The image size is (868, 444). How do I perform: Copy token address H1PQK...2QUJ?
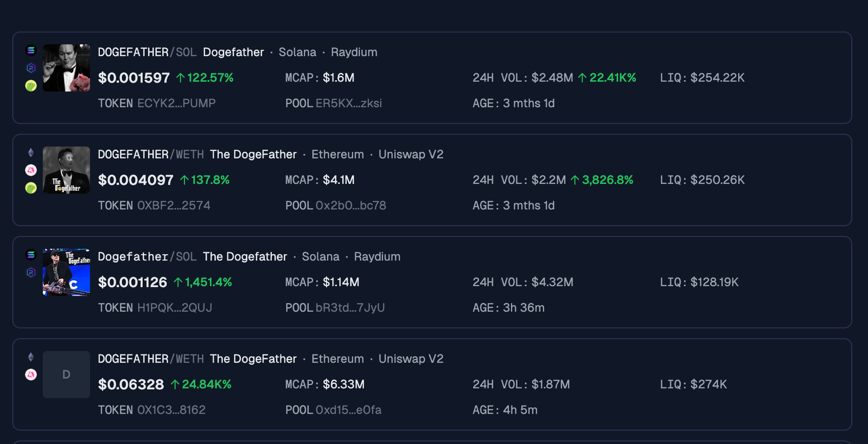175,307
